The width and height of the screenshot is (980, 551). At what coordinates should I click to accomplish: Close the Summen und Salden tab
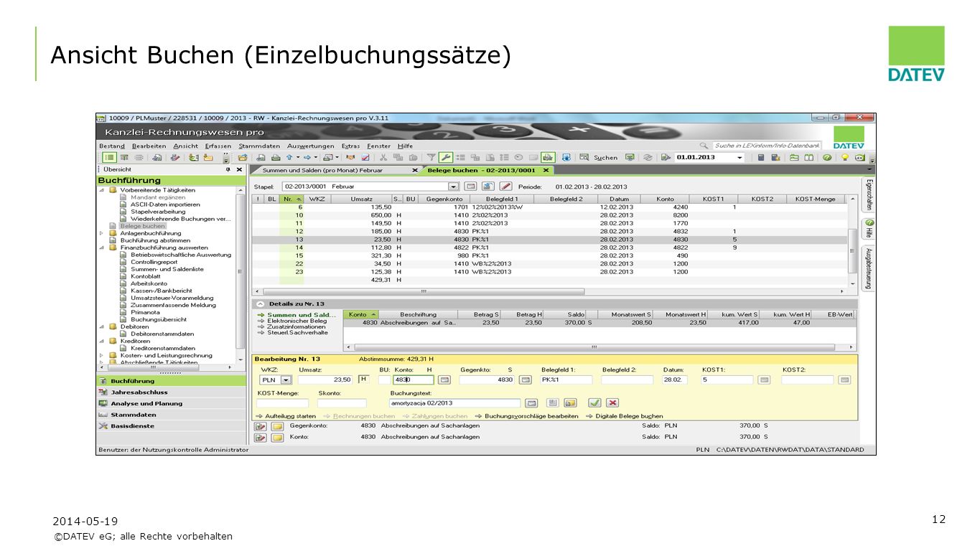pos(414,171)
